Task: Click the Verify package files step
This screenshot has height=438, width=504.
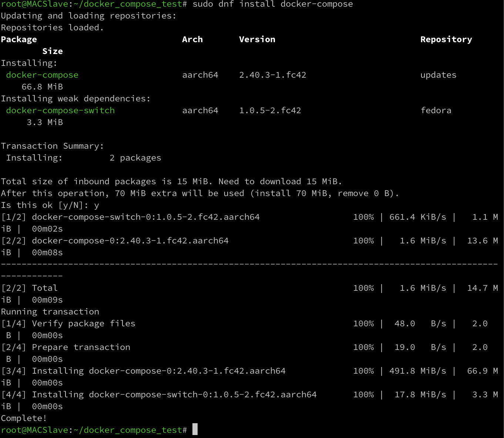Action: click(x=84, y=323)
